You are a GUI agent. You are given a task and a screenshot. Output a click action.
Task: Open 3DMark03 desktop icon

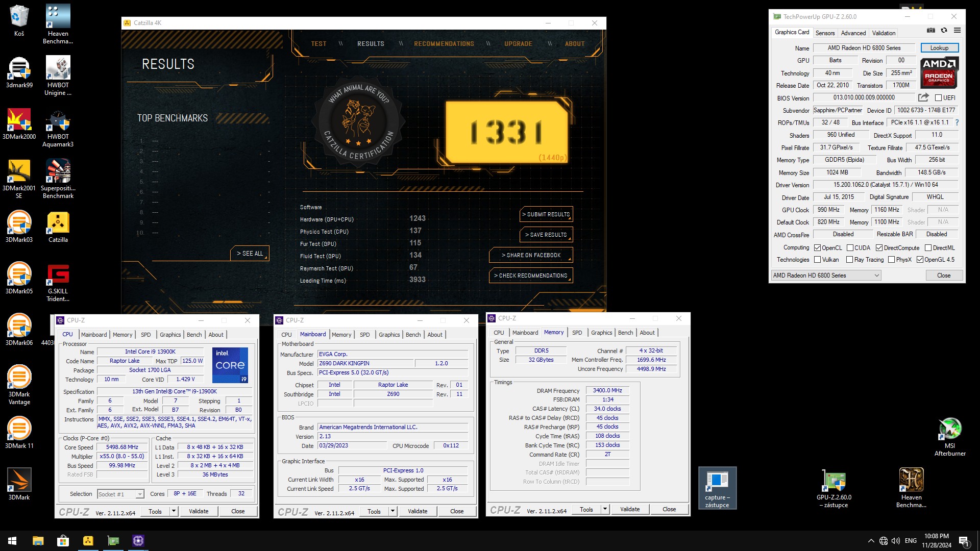tap(19, 226)
